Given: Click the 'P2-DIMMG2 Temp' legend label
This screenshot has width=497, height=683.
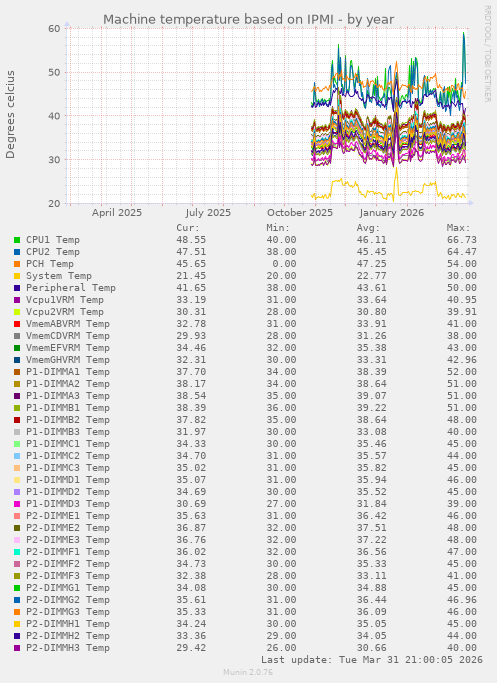Looking at the screenshot, I should coord(68,600).
